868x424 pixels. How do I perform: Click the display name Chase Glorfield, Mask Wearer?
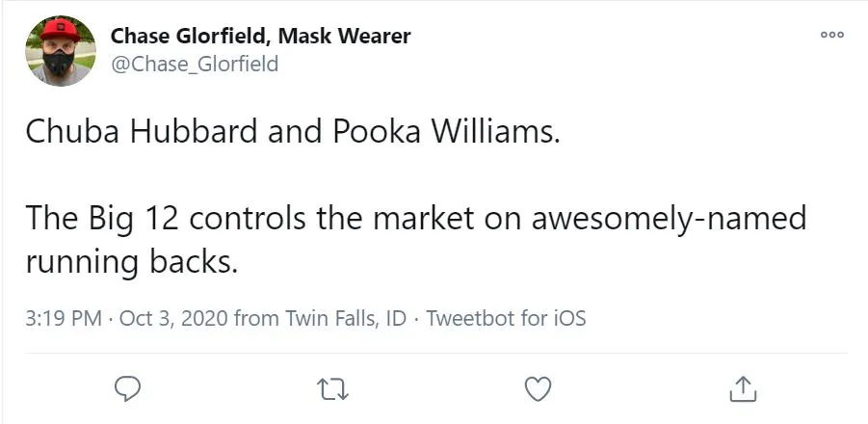point(260,37)
